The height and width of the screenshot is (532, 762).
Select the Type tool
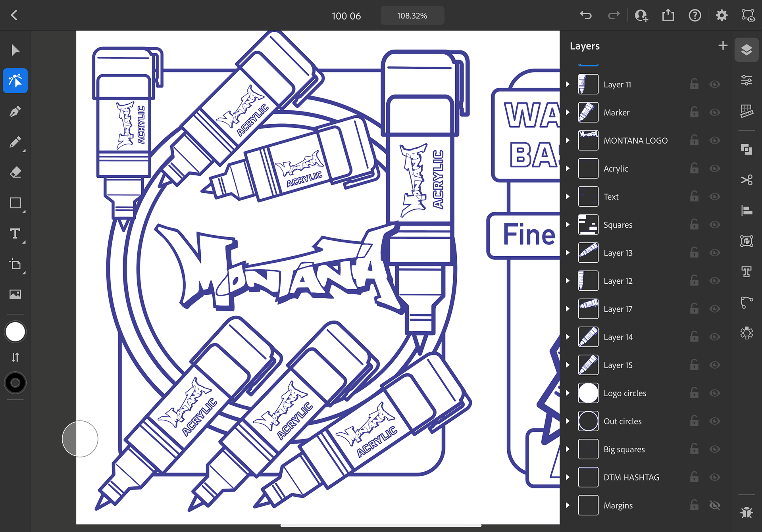pos(15,234)
